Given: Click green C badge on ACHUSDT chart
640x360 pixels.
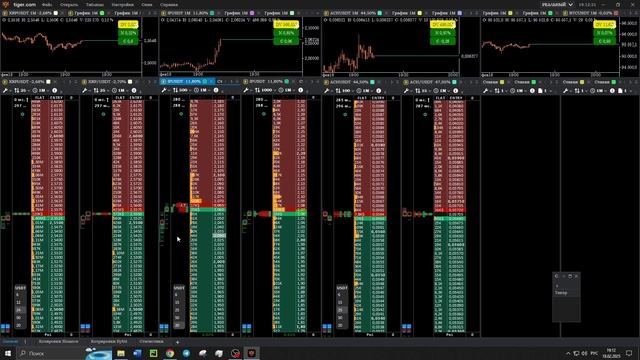Looking at the screenshot, I should pyautogui.click(x=443, y=41).
